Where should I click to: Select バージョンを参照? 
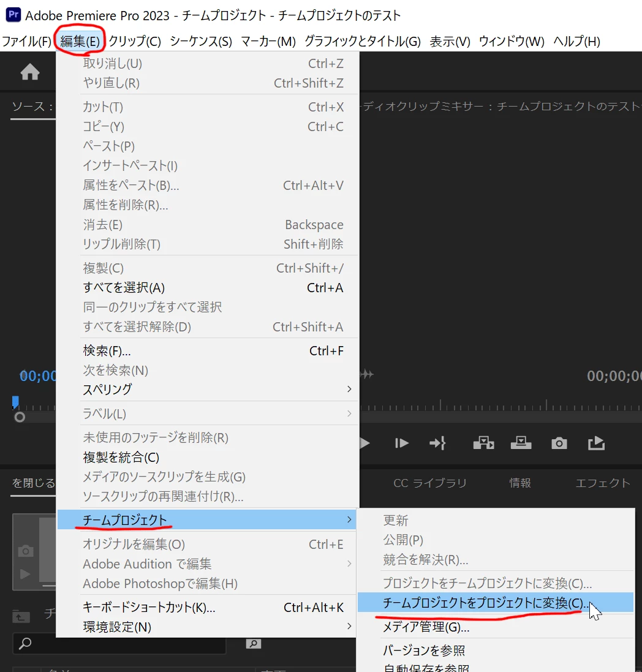(x=496, y=651)
